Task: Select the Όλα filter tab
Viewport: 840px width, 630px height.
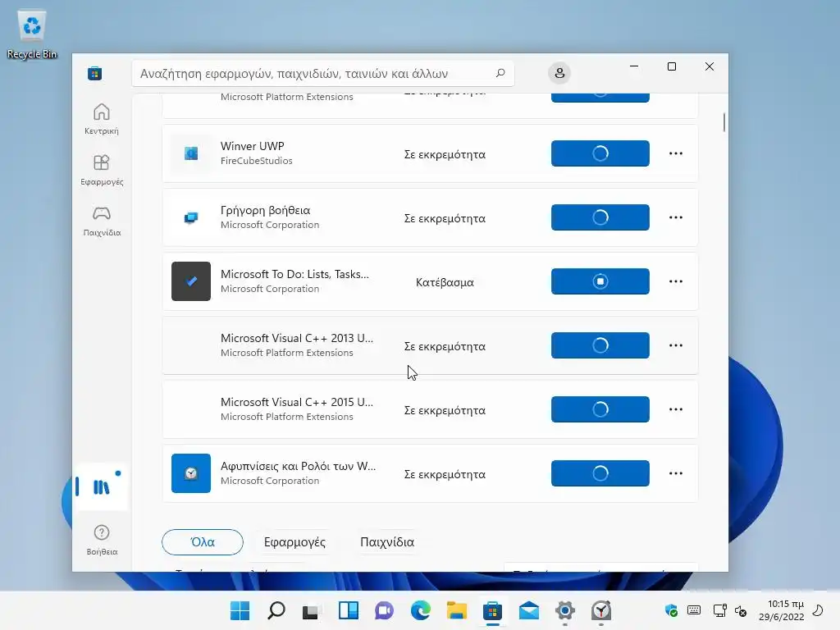Action: point(203,542)
